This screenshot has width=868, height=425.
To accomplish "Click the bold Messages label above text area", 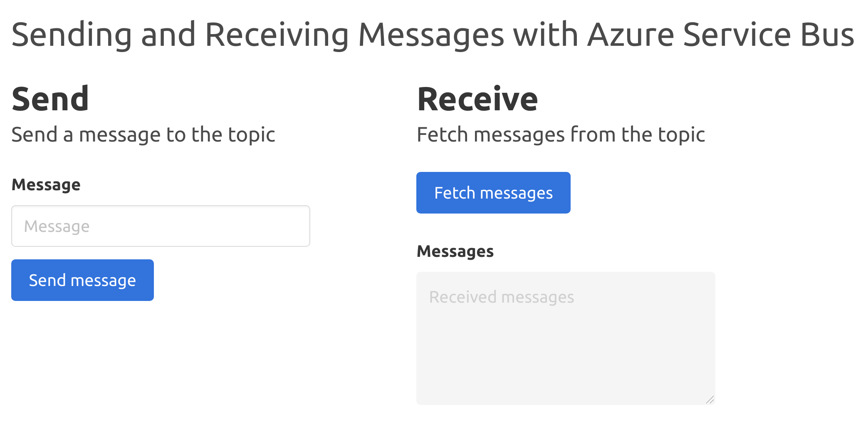I will 455,251.
